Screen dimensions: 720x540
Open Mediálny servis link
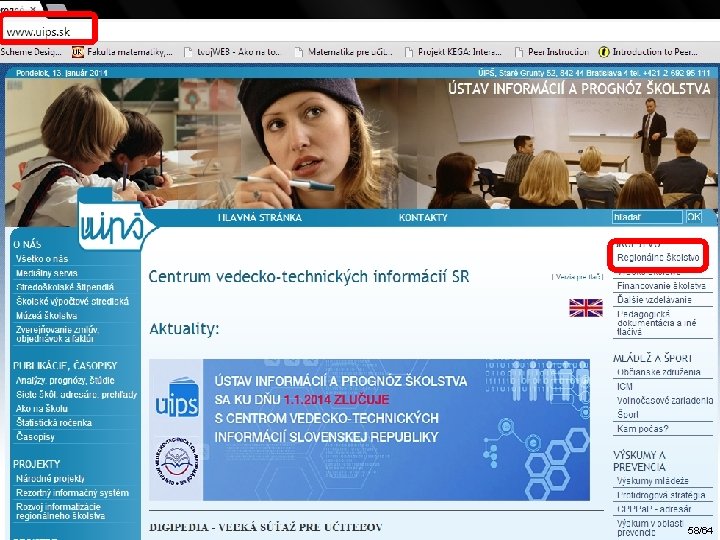point(46,273)
